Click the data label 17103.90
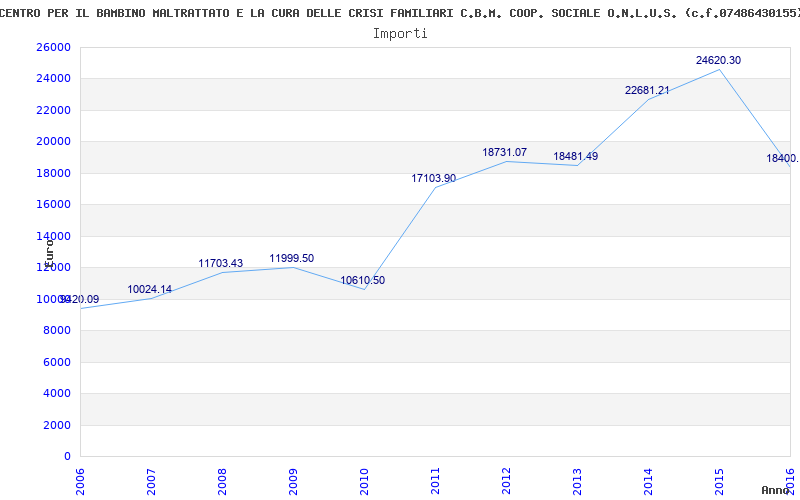The width and height of the screenshot is (800, 500). [434, 178]
